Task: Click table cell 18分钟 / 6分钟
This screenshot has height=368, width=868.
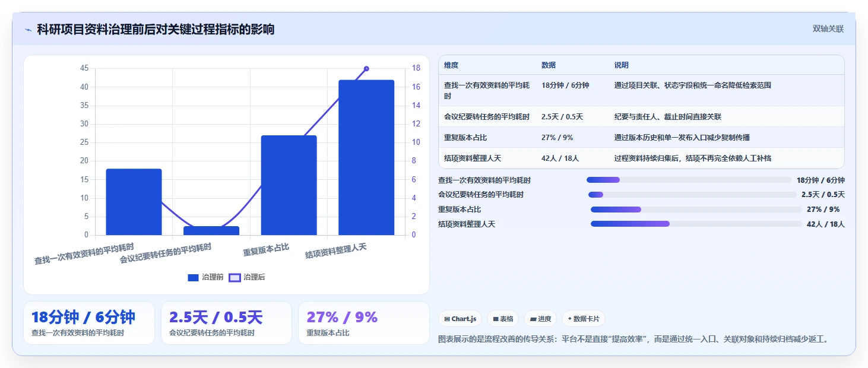Action: point(565,85)
